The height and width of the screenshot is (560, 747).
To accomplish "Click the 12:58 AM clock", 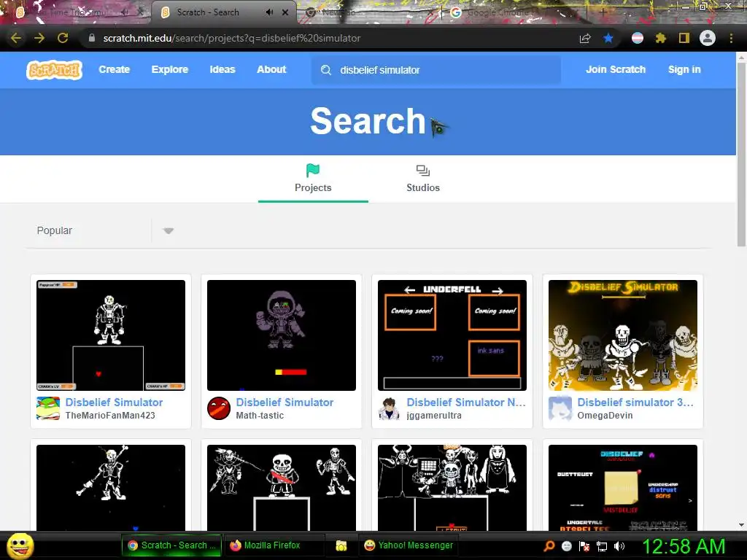I will pyautogui.click(x=684, y=546).
